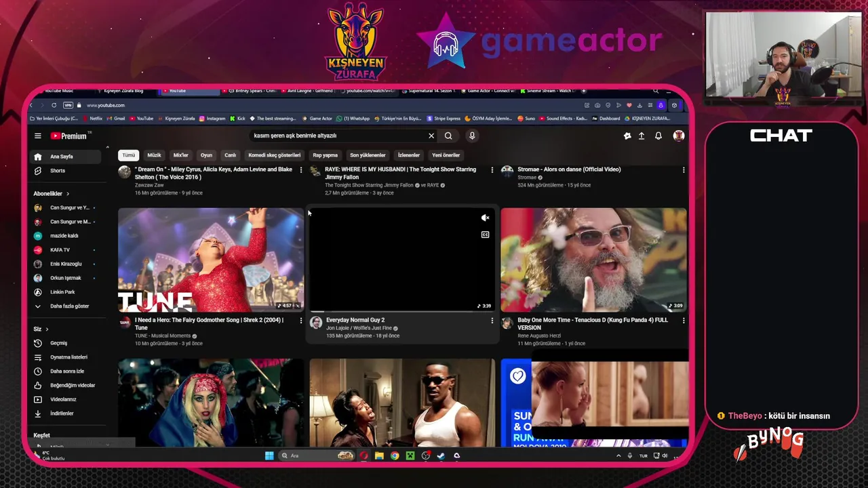The height and width of the screenshot is (488, 868).
Task: Open notifications bell
Action: point(658,136)
